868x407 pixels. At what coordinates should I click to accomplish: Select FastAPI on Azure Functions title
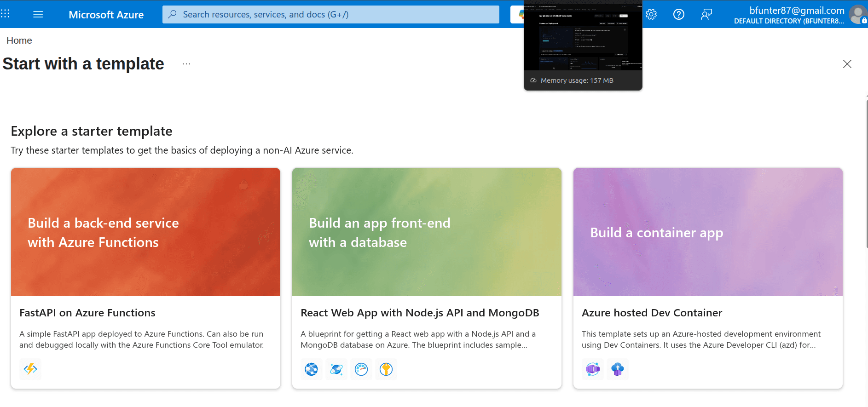point(87,313)
